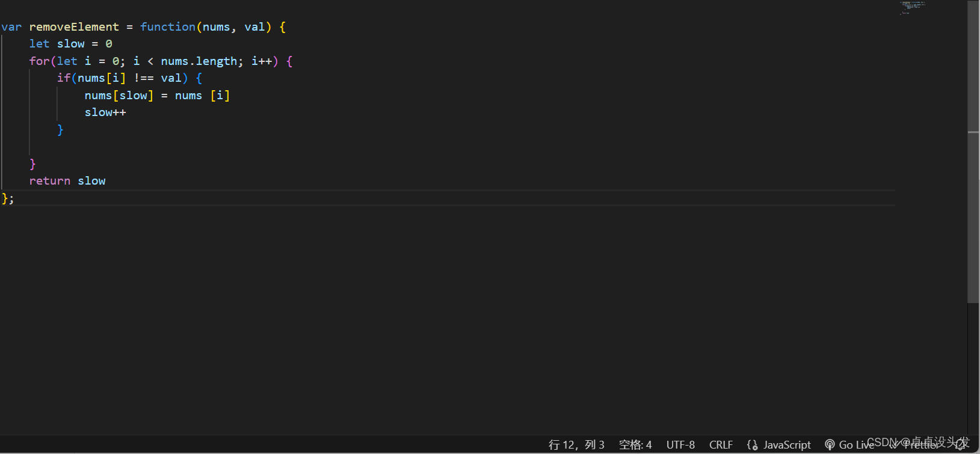Click 'nums[slow]' assignment target
Screen dimensions: 980x454
pyautogui.click(x=119, y=96)
